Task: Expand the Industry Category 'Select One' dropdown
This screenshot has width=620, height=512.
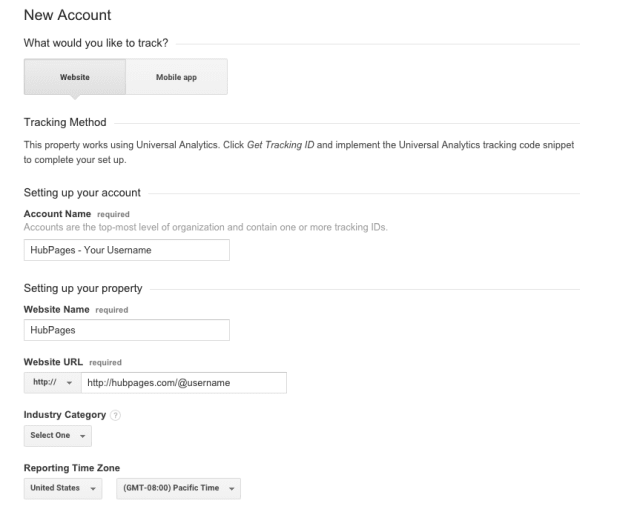Action: (x=57, y=436)
